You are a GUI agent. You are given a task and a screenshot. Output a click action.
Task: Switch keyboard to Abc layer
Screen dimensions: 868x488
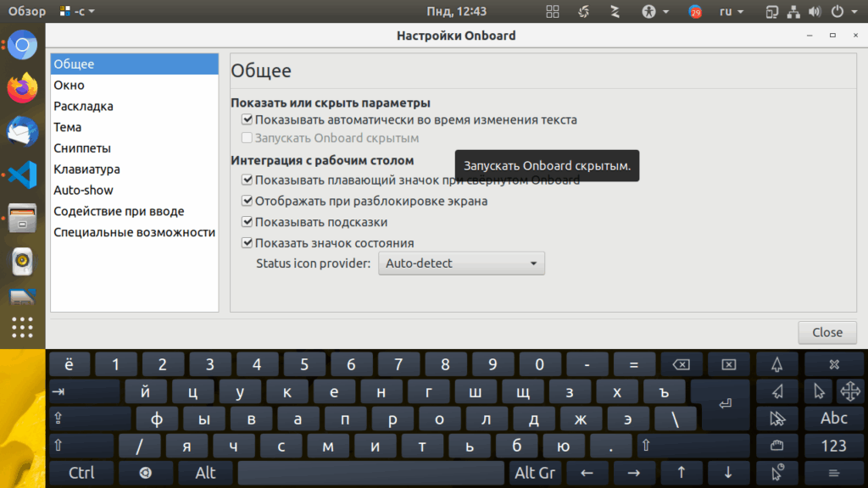834,419
